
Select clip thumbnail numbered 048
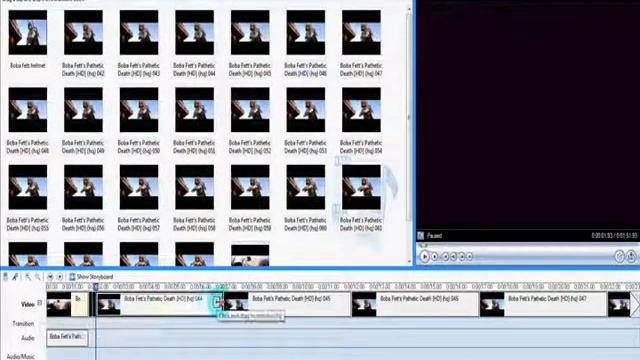point(28,110)
